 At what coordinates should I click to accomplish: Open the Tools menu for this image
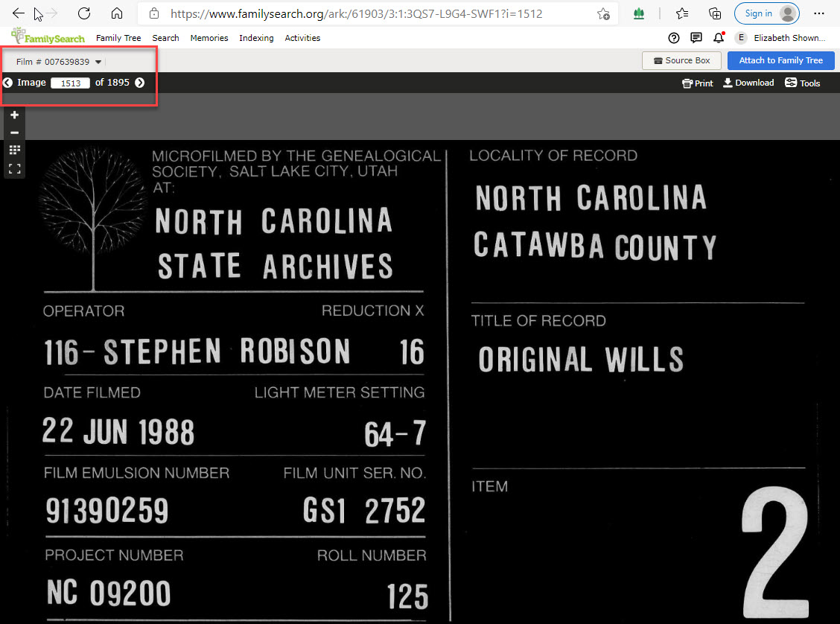pos(802,83)
